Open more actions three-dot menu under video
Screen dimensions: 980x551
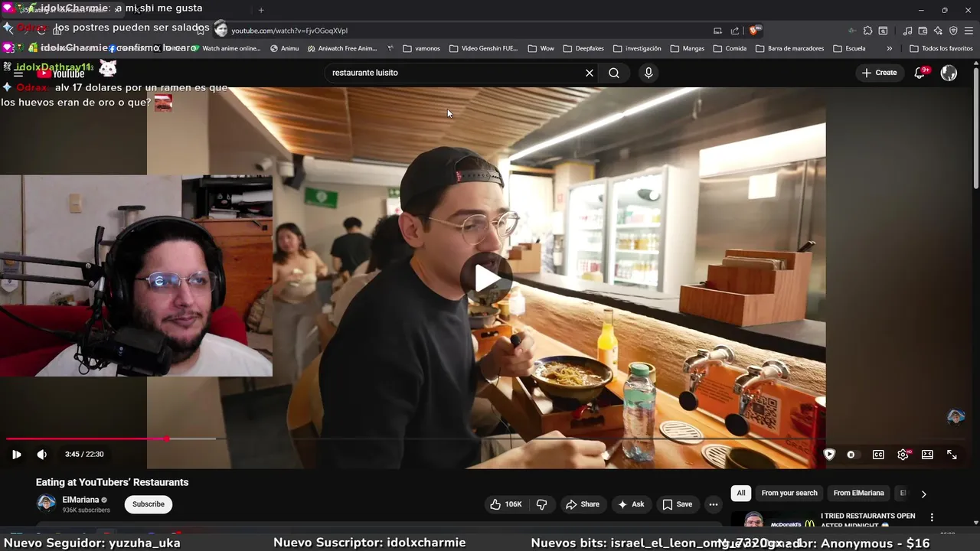click(714, 504)
